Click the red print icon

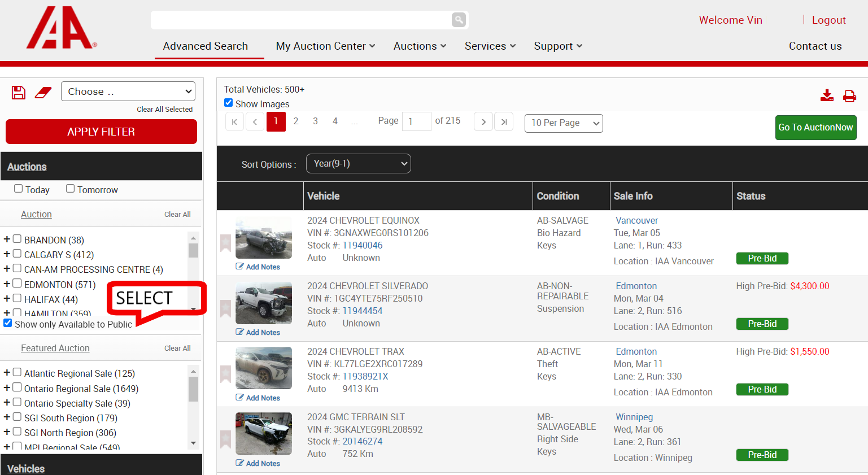pyautogui.click(x=849, y=96)
